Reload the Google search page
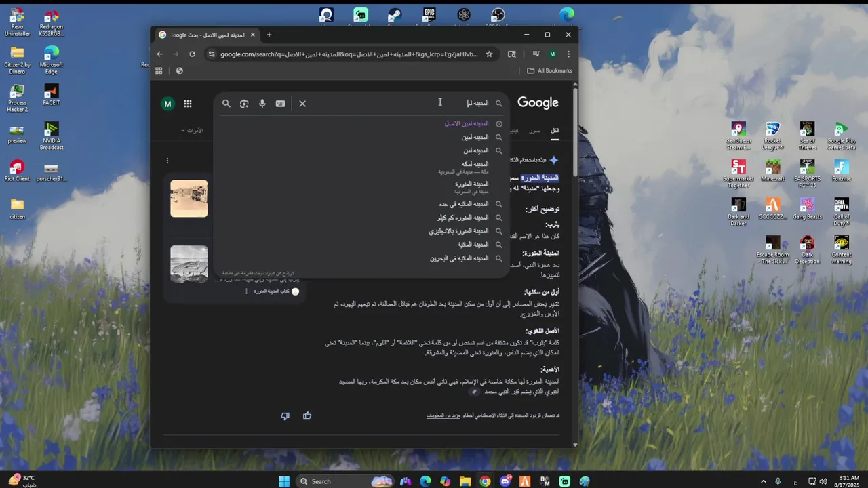868x488 pixels. pos(193,54)
